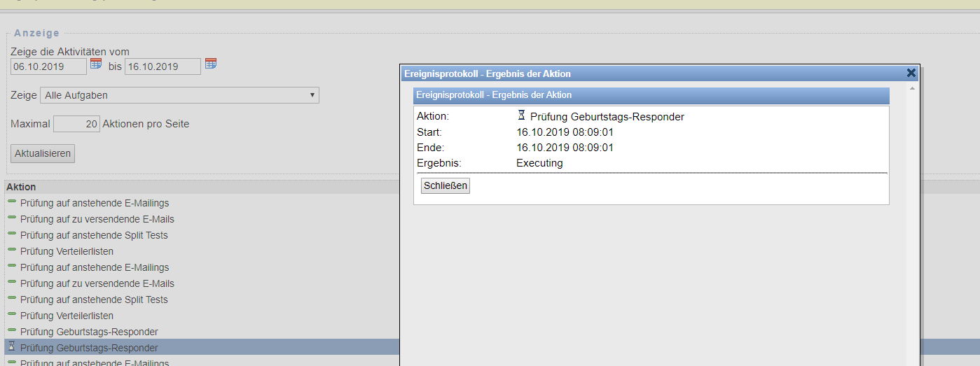Click hourglass icon beside dialog's Aktion value
This screenshot has width=980, height=366.
(521, 115)
